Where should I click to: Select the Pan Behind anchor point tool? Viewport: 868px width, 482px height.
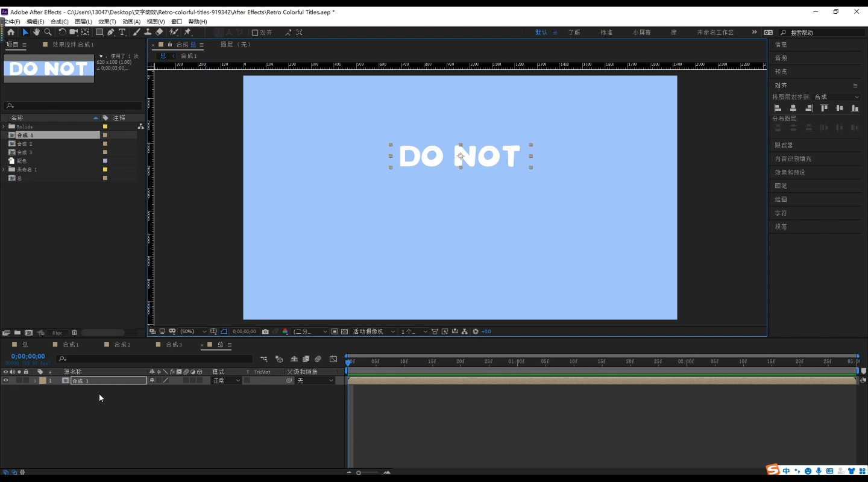coord(85,33)
